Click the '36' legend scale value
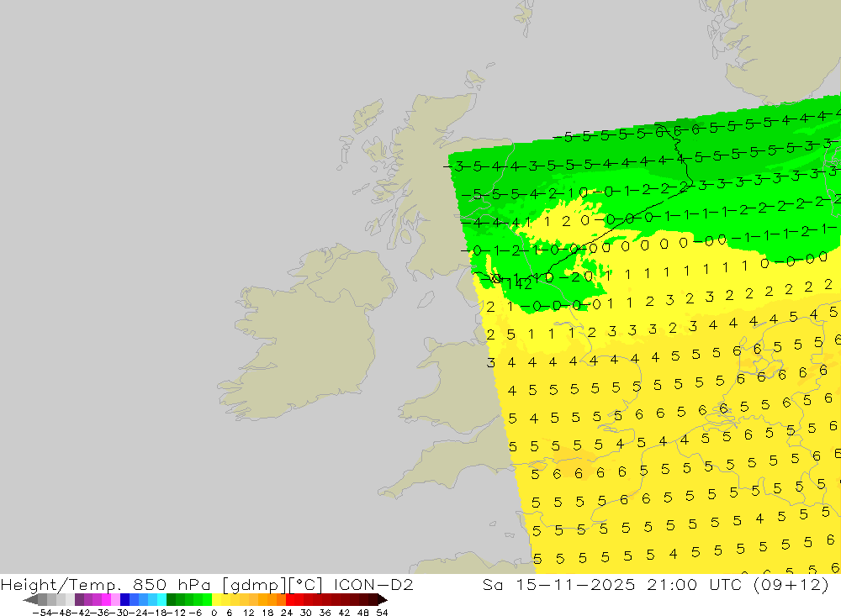 pyautogui.click(x=325, y=613)
